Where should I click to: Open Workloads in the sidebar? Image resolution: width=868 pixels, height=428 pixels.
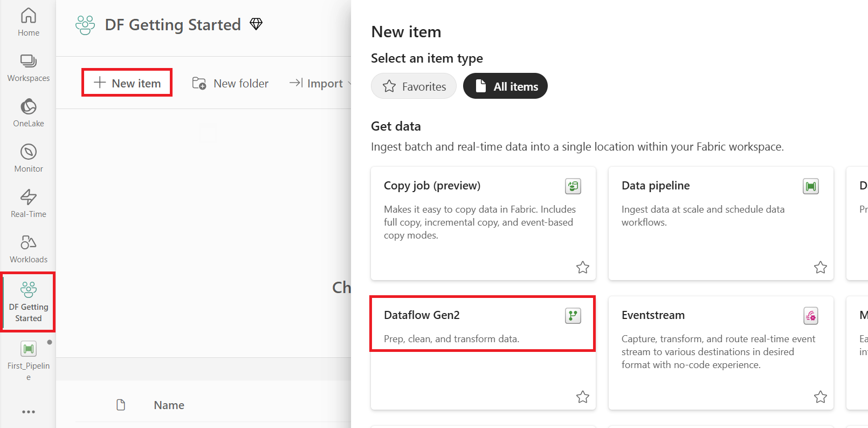(x=28, y=249)
